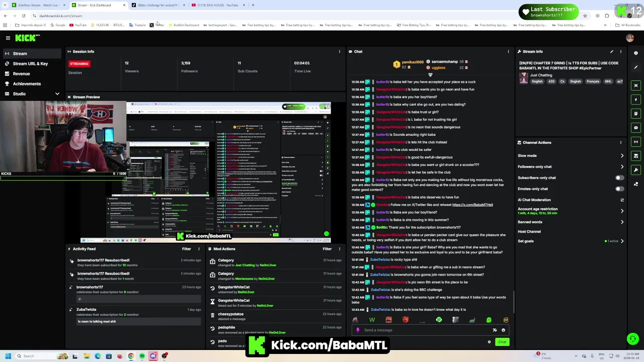Toggle mod actions widget in right rail

636,156
